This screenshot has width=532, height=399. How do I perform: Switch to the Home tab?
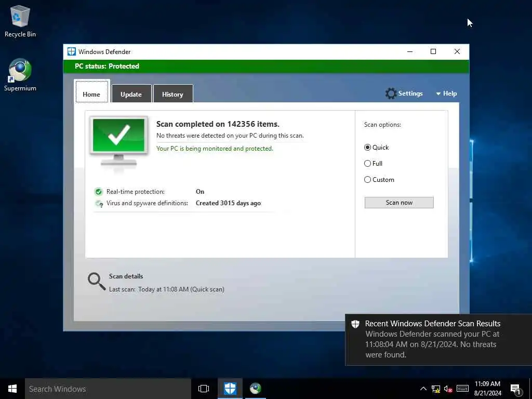[91, 91]
